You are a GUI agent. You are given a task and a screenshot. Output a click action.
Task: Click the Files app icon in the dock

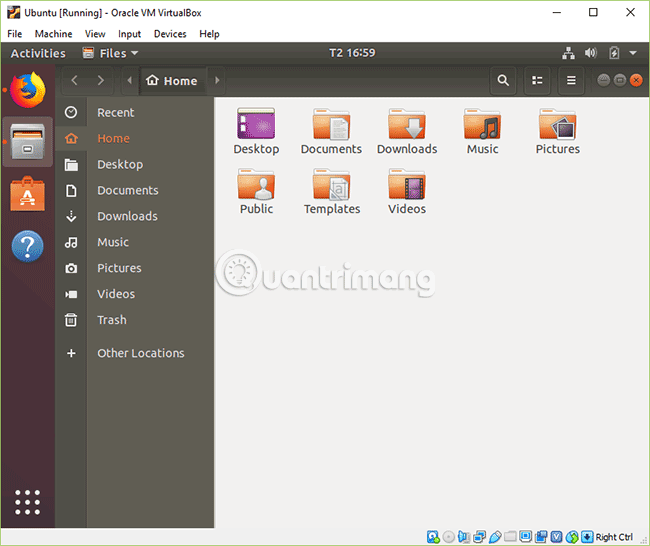(x=28, y=142)
